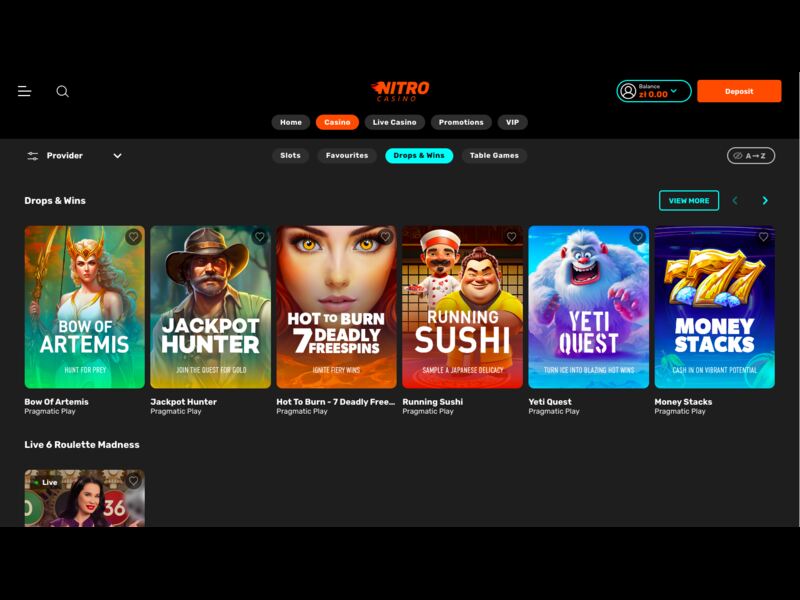
Task: Click the search magnifier icon
Action: click(62, 91)
